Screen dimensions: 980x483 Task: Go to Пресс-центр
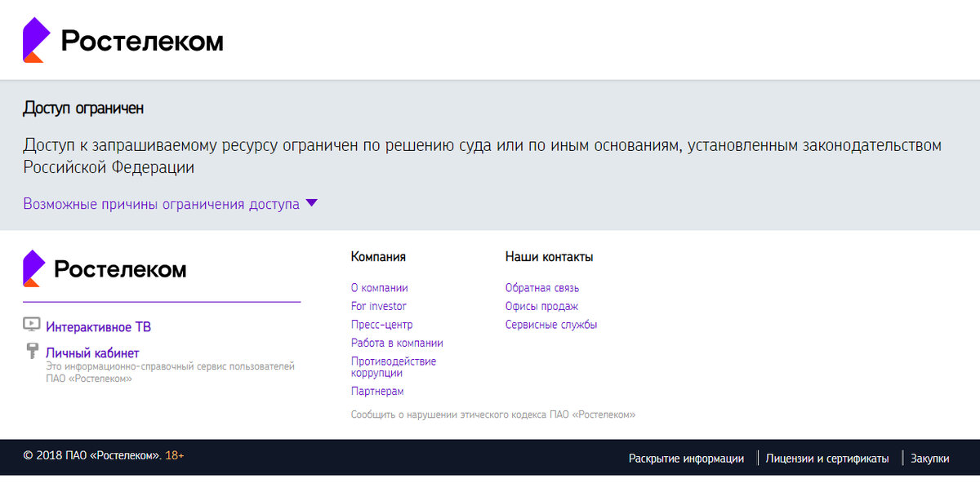(x=381, y=325)
